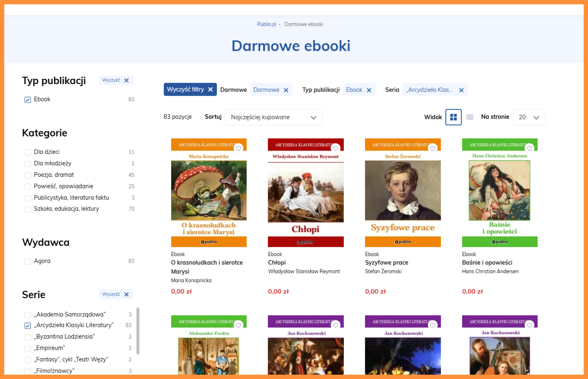Switch to grid view icon

point(453,117)
